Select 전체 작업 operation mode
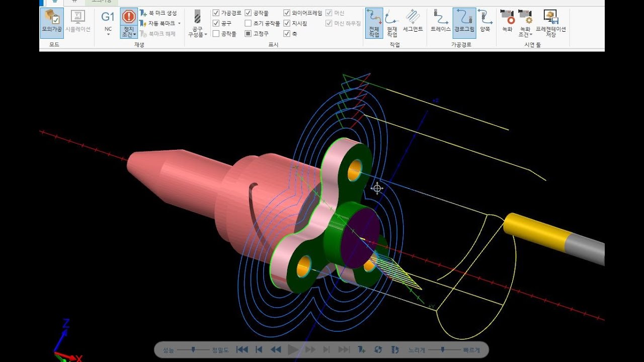 374,23
